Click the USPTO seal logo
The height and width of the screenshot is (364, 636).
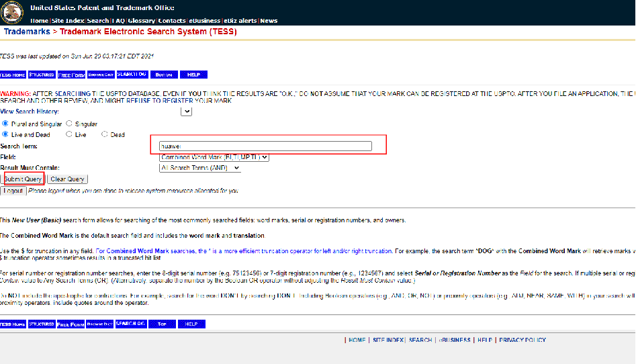click(12, 12)
